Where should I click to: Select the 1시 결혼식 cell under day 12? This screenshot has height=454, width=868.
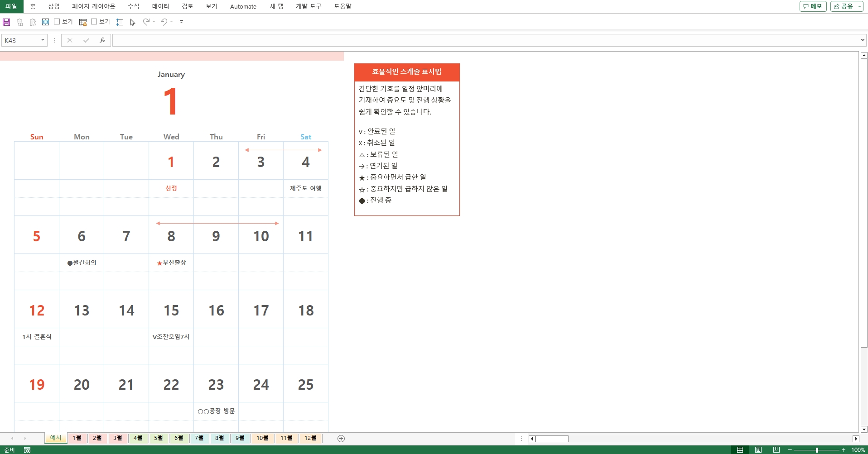(37, 337)
